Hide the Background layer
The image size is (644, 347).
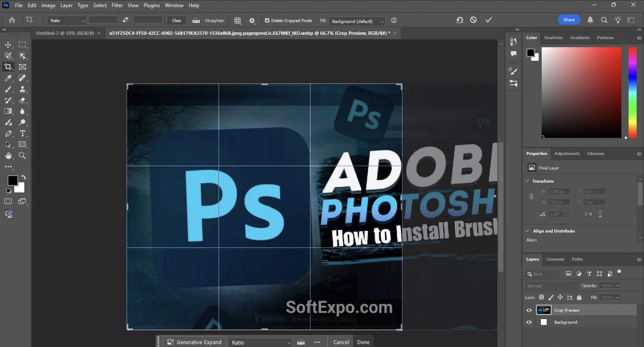(x=529, y=322)
